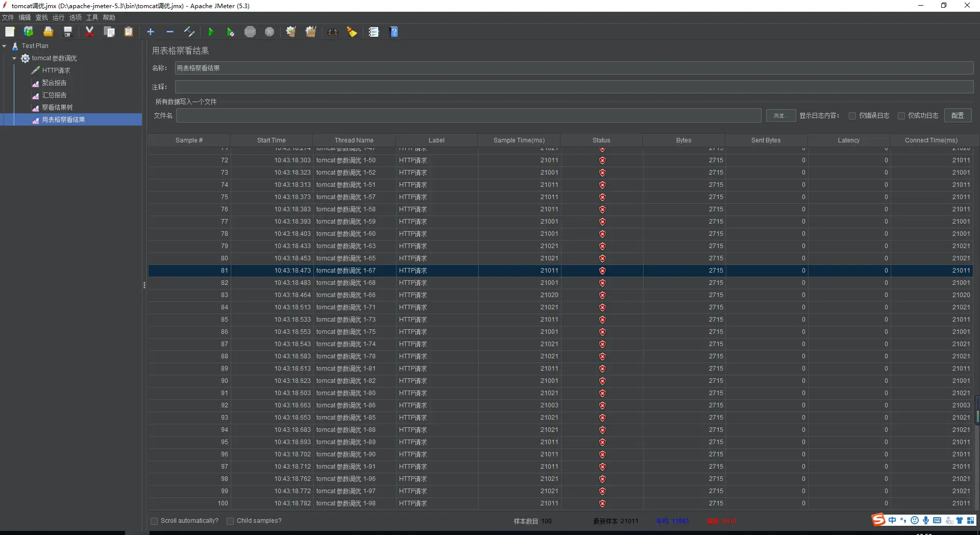Click the 名称 name input field
980x535 pixels.
tap(574, 68)
